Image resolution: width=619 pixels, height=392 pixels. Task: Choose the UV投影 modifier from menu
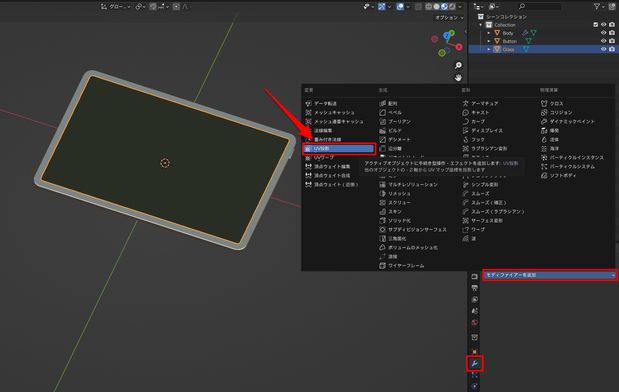tap(339, 148)
